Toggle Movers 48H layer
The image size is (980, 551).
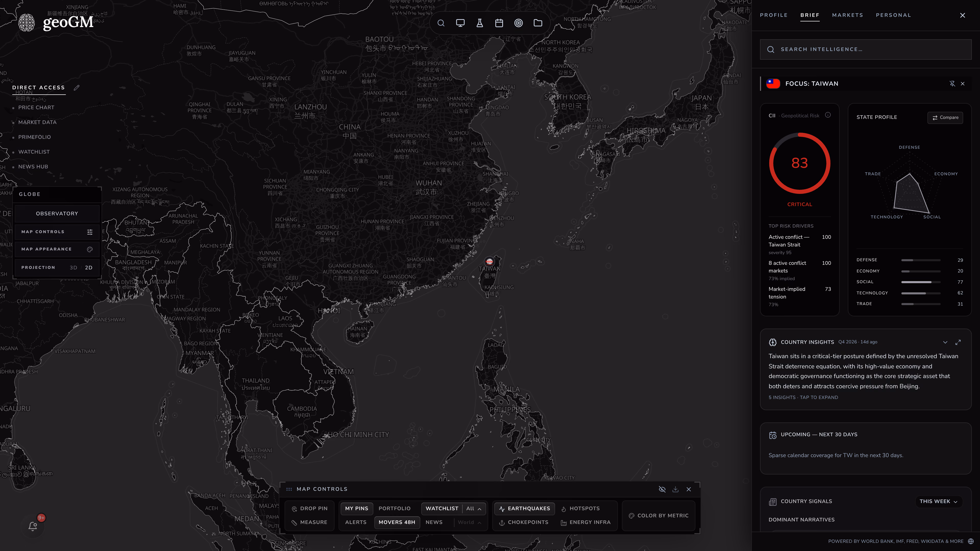point(397,522)
